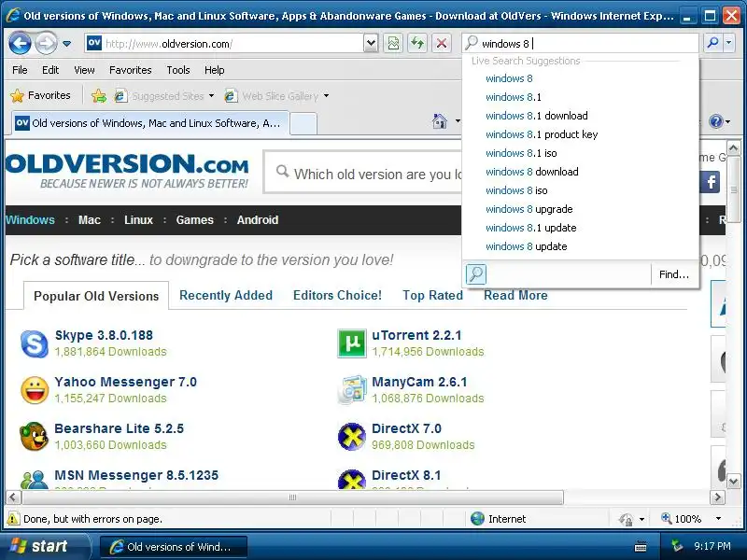This screenshot has height=560, width=747.
Task: Switch to the Read More tab
Action: click(515, 295)
